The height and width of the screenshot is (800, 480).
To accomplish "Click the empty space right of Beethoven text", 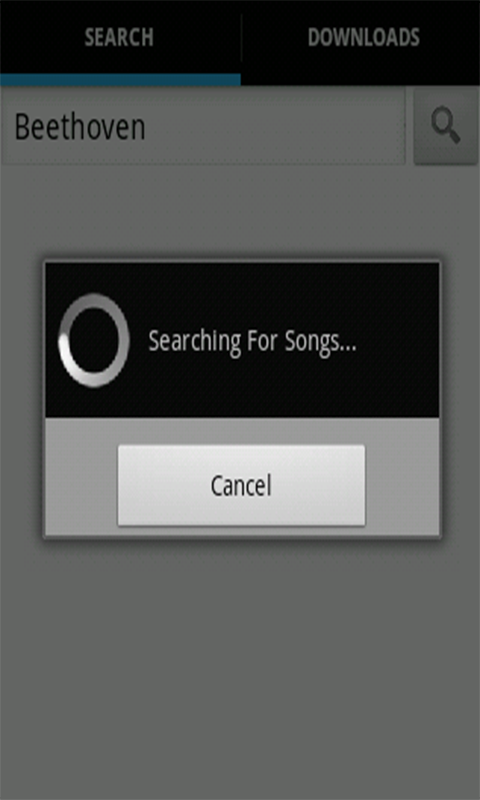I will [x=275, y=127].
